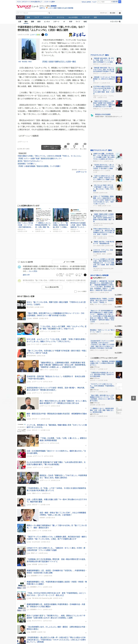This screenshot has height=644, width=138.
Task: Open the video ranking item 1 thumbnail
Action: [119, 216]
